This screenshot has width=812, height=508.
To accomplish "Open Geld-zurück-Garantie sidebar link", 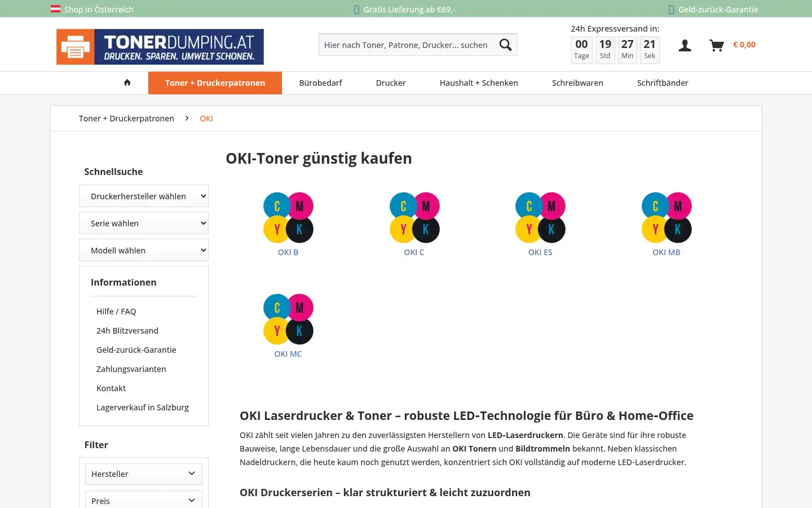I will [136, 350].
